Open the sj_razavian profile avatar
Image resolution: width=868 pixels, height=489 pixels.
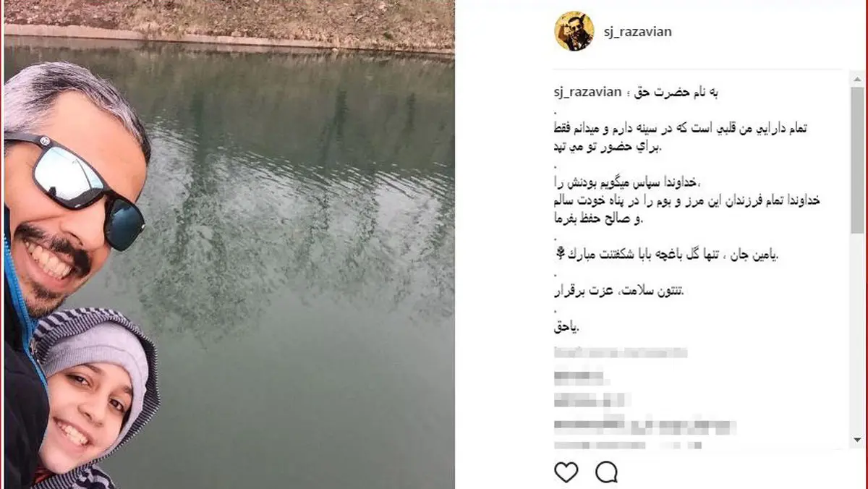(x=574, y=31)
